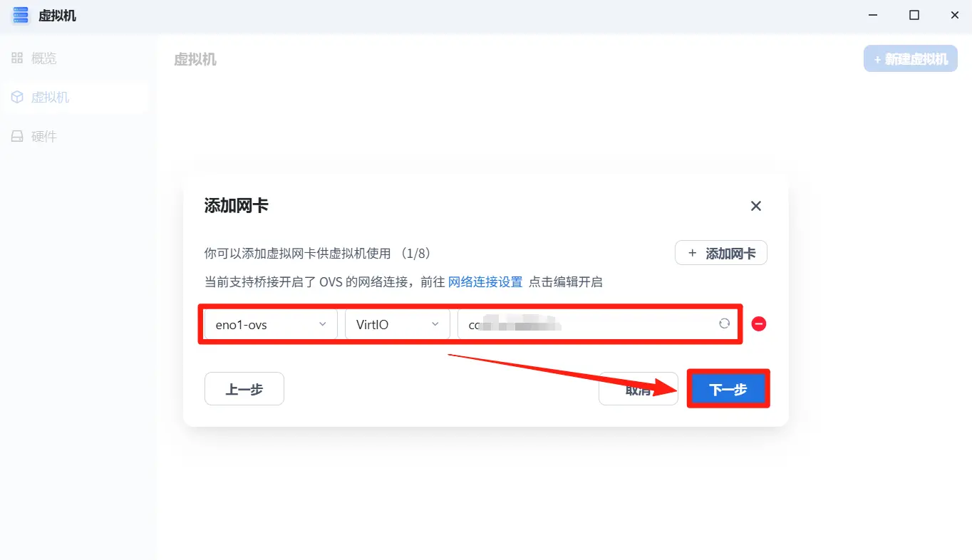Click the regenerate MAC address refresh icon
972x560 pixels.
(724, 323)
